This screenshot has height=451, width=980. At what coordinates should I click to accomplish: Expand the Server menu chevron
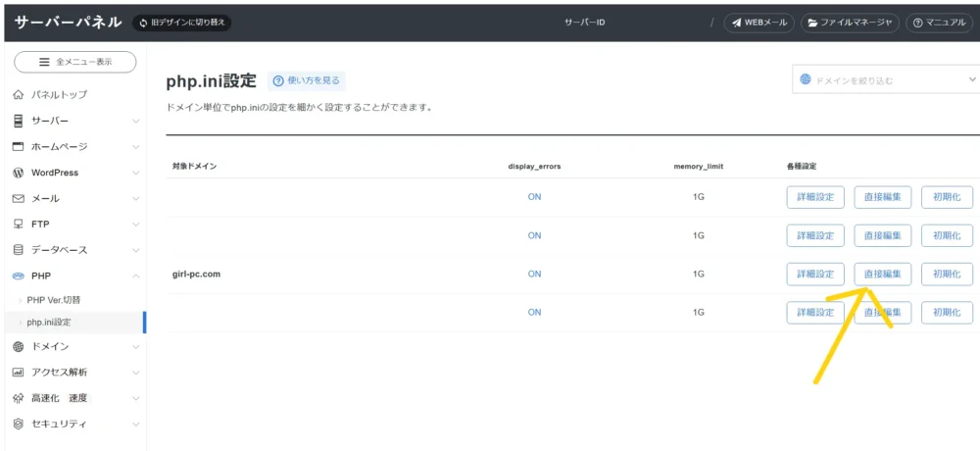point(136,121)
